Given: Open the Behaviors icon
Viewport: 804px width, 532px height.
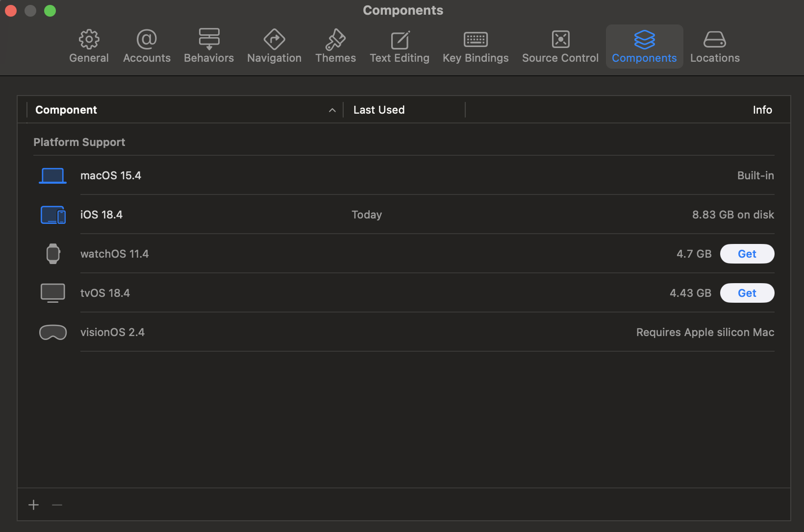Looking at the screenshot, I should [209, 39].
